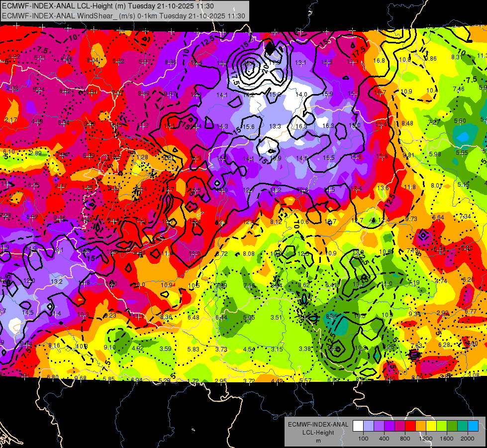
Task: Click the legend tick label "100"
Action: [x=363, y=439]
